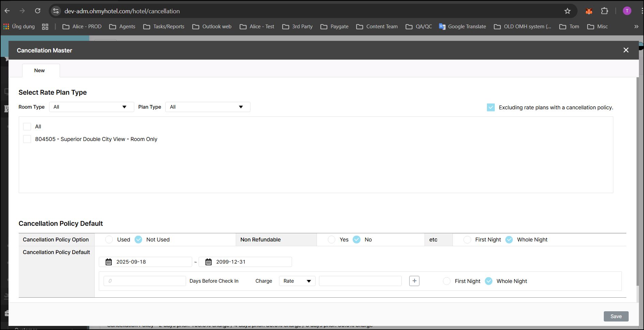
Task: Add a cancellation rule with plus icon
Action: click(414, 281)
